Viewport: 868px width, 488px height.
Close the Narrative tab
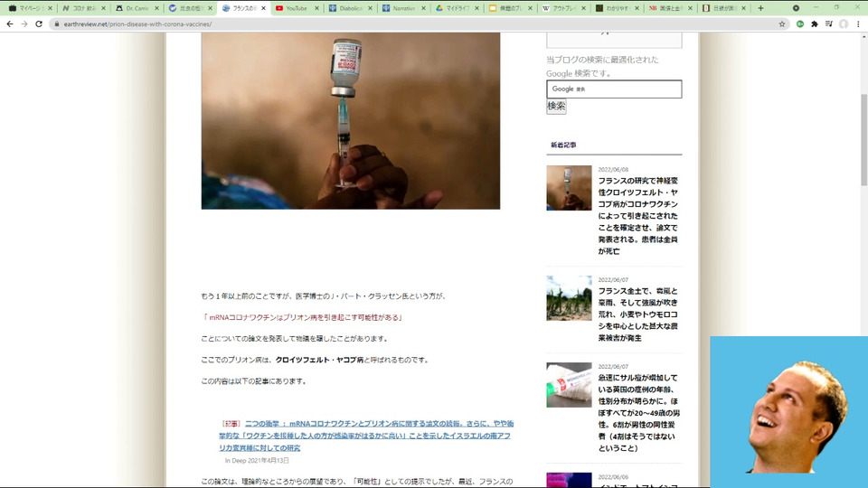(x=423, y=8)
